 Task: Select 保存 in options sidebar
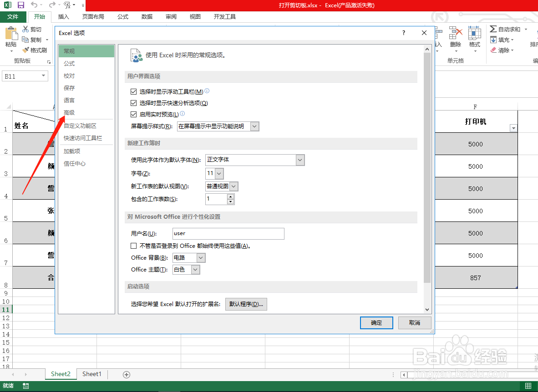(x=86, y=88)
